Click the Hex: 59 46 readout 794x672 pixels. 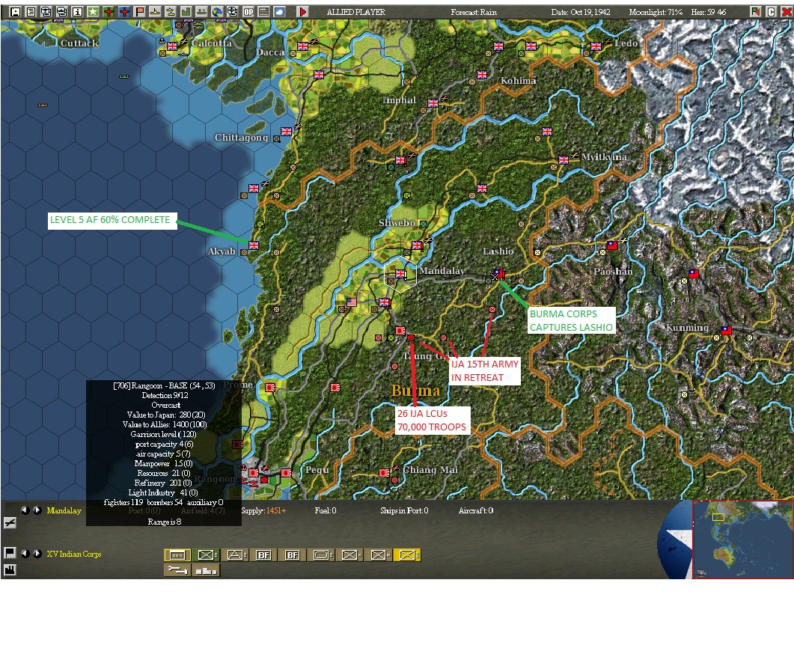[x=708, y=12]
